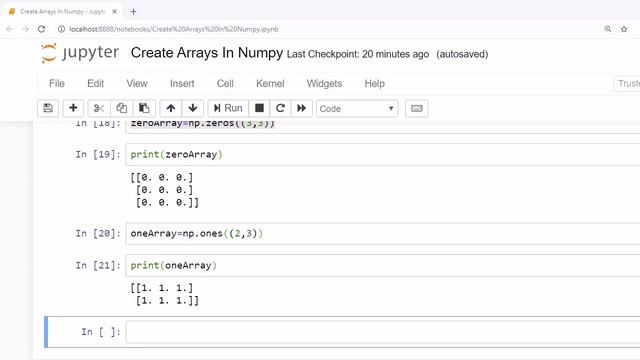The height and width of the screenshot is (360, 640).
Task: Click the empty input cell at bottom
Action: coord(383,332)
